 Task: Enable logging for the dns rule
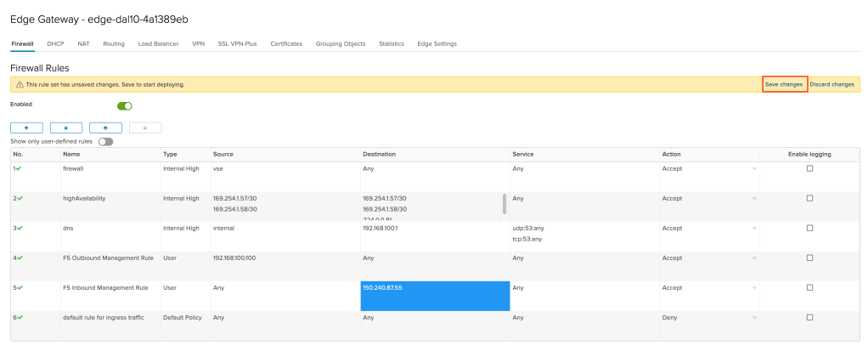coord(809,228)
